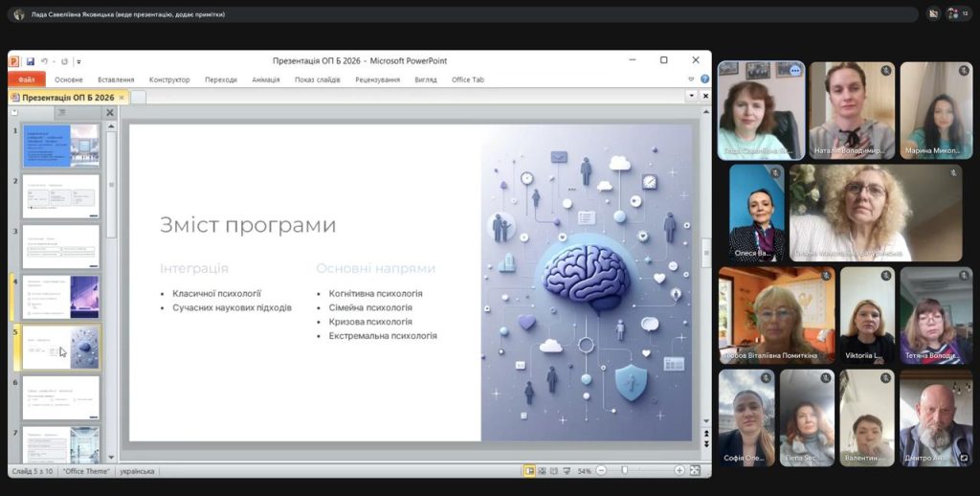Open the Вставлення ribbon tab

(x=116, y=79)
